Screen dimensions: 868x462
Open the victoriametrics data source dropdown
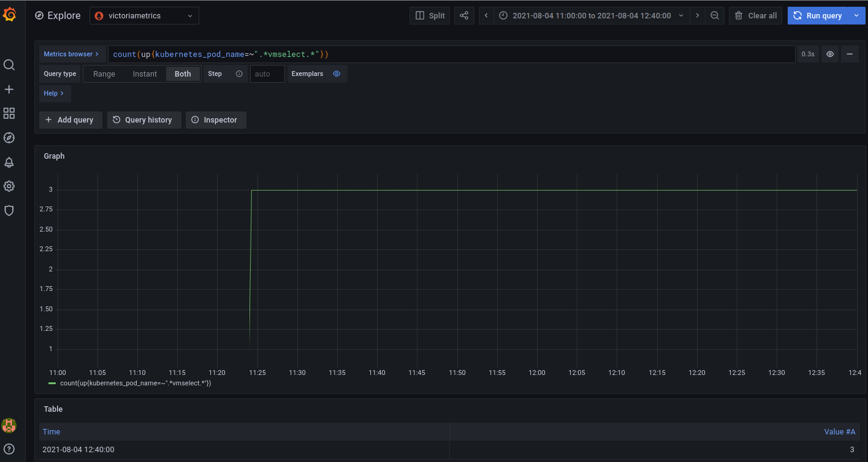144,16
